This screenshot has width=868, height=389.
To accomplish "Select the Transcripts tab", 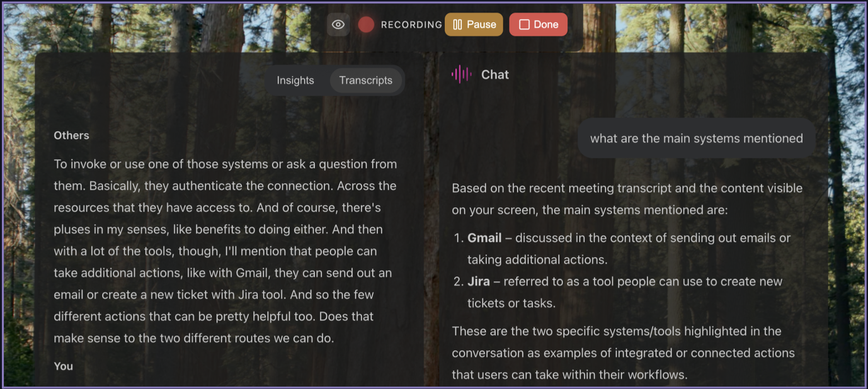I will click(x=365, y=81).
